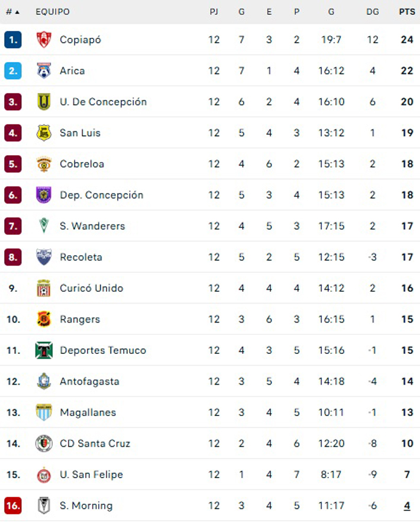Open the Cobreloa club crest
Image resolution: width=420 pixels, height=522 pixels.
pos(44,164)
